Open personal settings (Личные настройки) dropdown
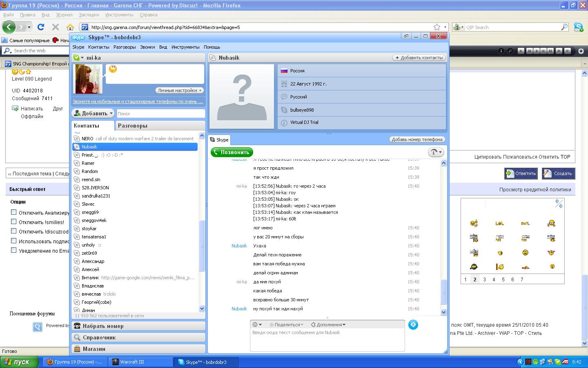588x368 pixels. pos(179,90)
